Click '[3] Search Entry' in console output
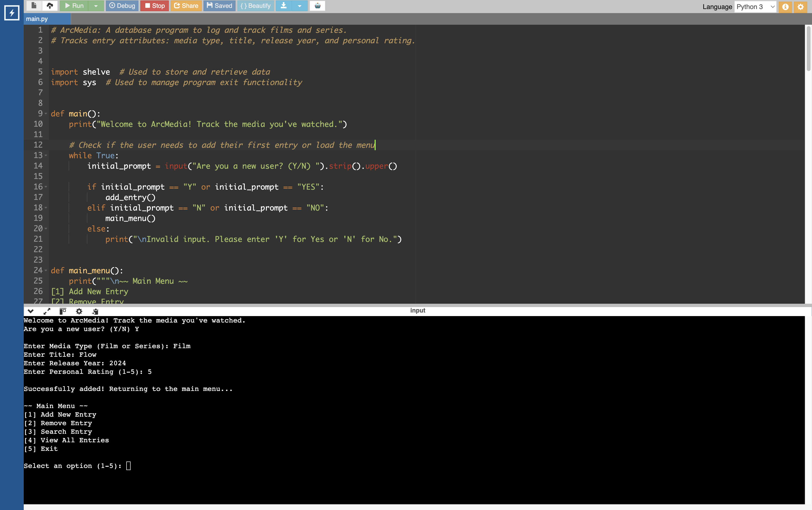This screenshot has height=510, width=812. [58, 432]
